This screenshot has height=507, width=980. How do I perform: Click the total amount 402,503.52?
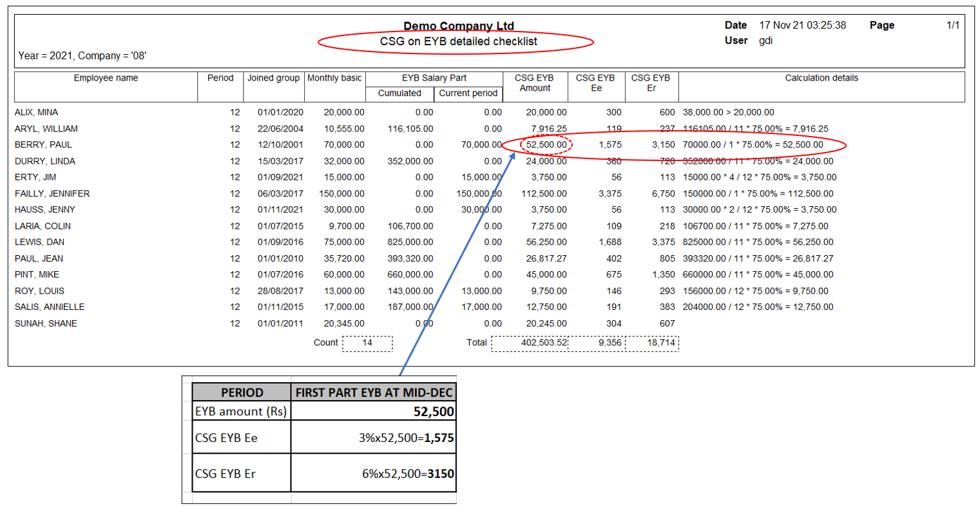coord(543,343)
